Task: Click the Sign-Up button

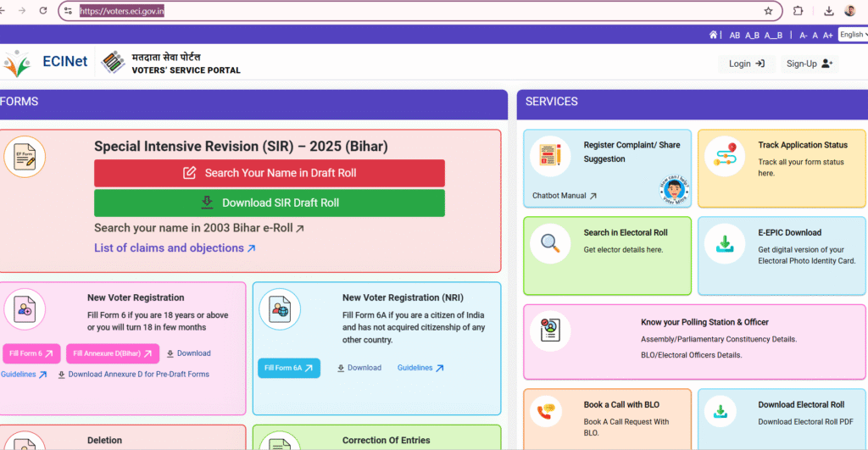Action: [810, 64]
